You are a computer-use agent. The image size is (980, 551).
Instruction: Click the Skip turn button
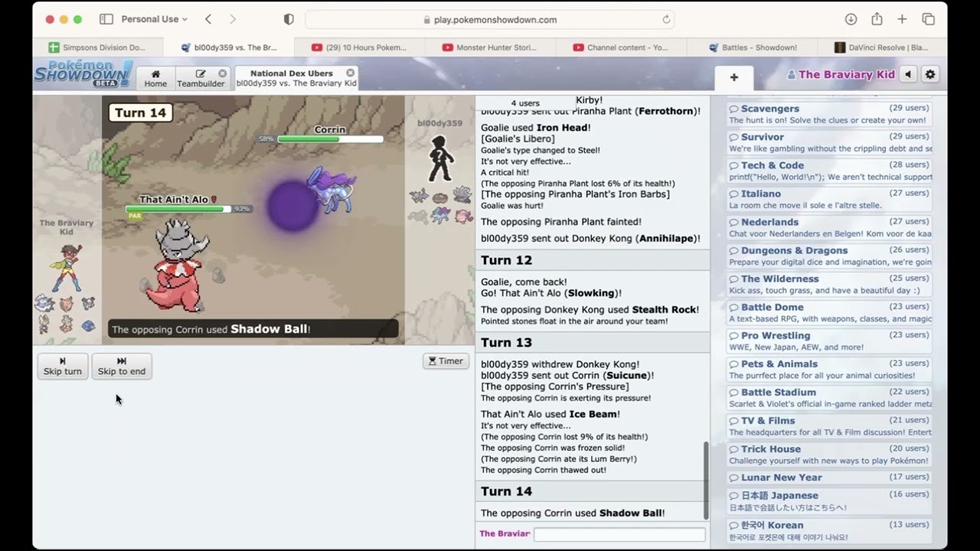[x=63, y=366]
